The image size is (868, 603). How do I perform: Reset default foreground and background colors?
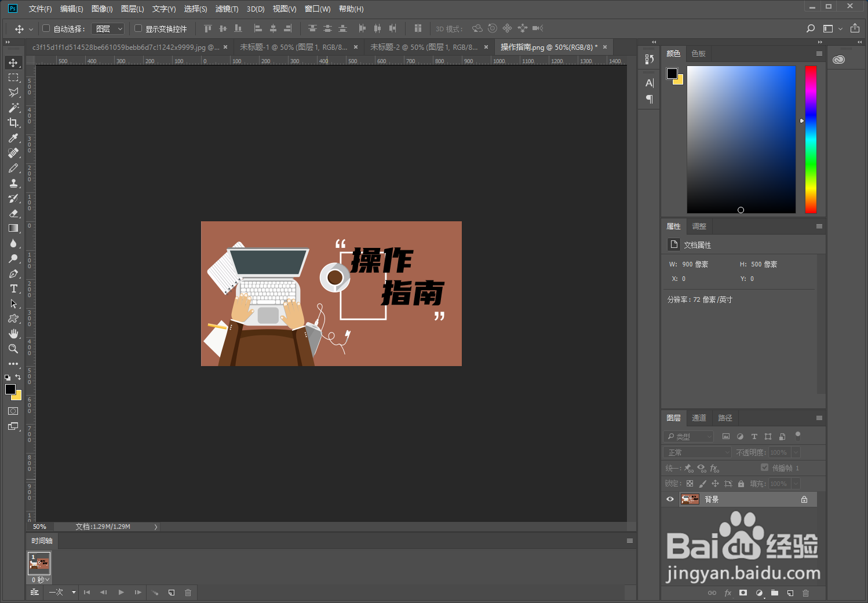8,377
